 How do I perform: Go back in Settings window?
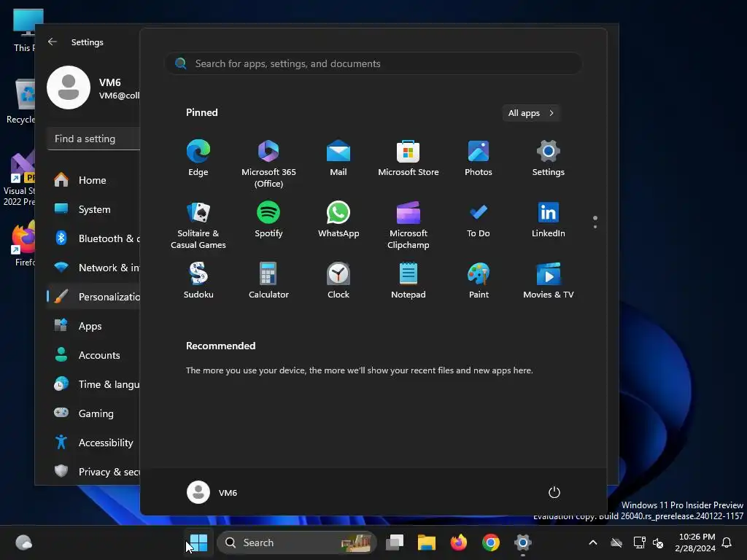53,42
